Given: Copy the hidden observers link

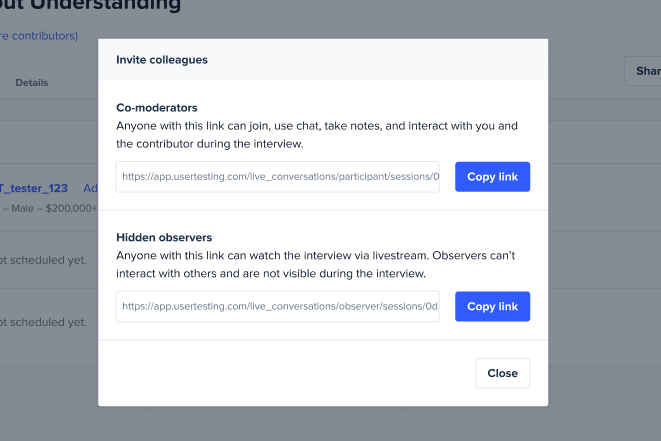Looking at the screenshot, I should [x=492, y=307].
